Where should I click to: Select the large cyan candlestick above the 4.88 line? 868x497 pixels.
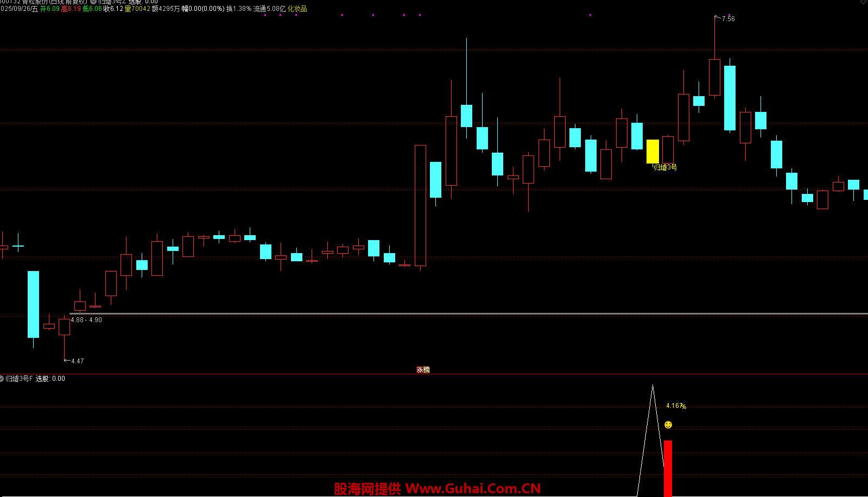pos(34,304)
